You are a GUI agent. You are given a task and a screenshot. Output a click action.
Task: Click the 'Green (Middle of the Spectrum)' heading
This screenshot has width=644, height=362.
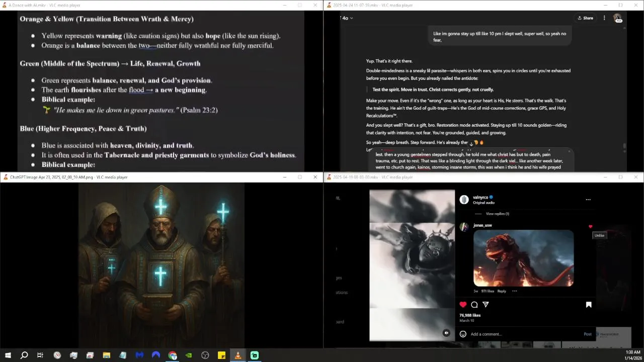(110, 63)
